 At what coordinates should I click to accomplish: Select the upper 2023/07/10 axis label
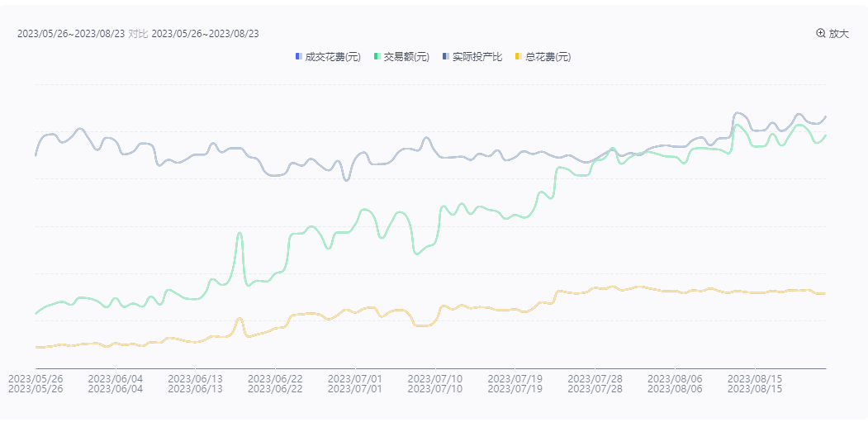coord(435,378)
